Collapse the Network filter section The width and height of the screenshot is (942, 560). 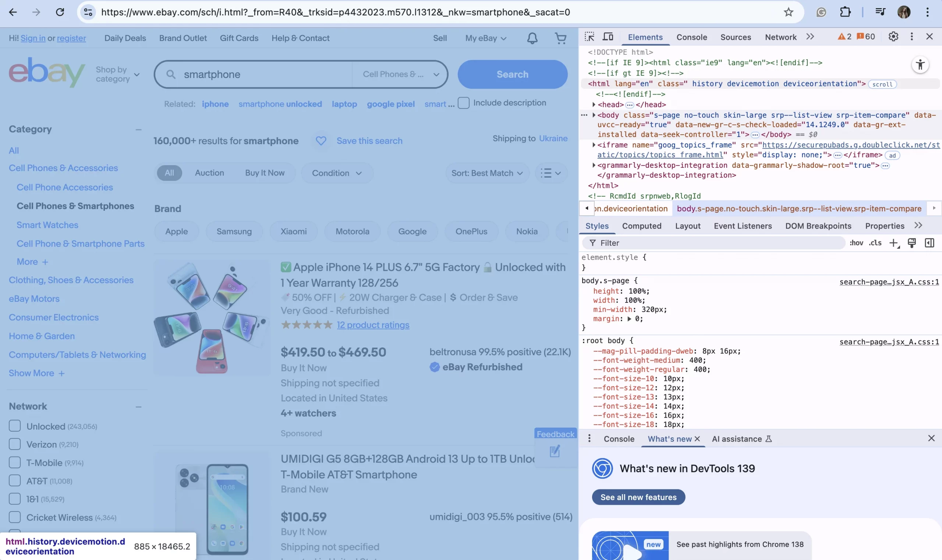tap(138, 407)
